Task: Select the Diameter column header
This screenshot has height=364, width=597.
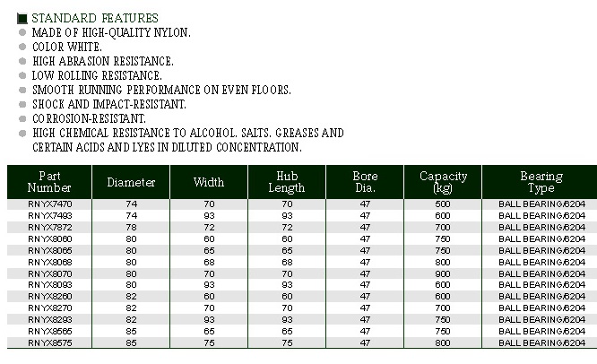Action: [x=131, y=182]
